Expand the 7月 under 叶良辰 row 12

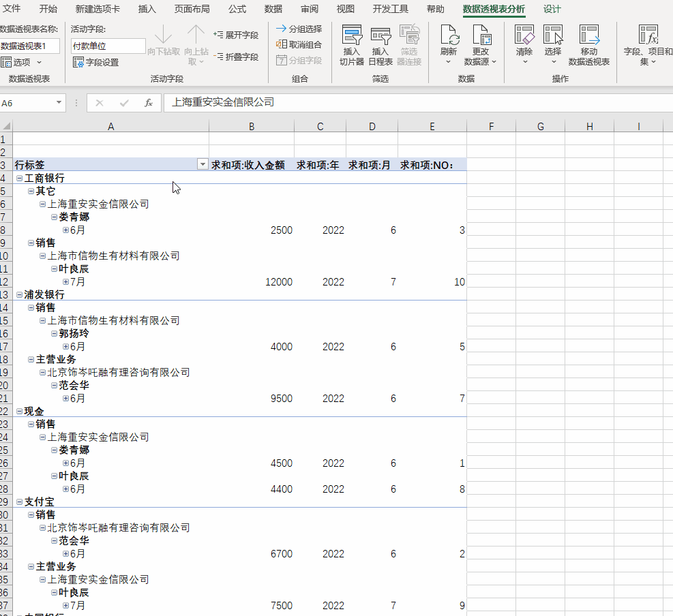coord(65,282)
